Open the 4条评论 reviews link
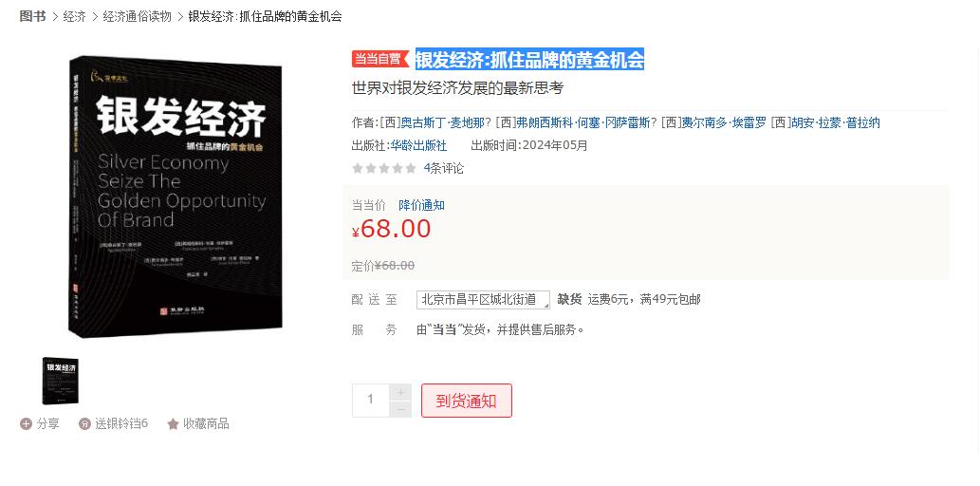 click(x=444, y=168)
